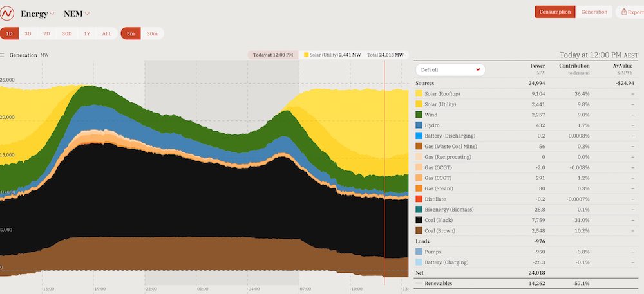Switch to 30m interval
The image size is (644, 294).
(x=152, y=33)
